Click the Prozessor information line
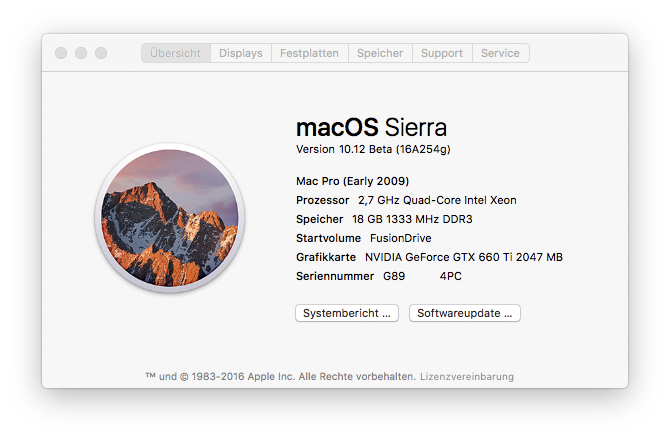This screenshot has height=438, width=670. (406, 200)
